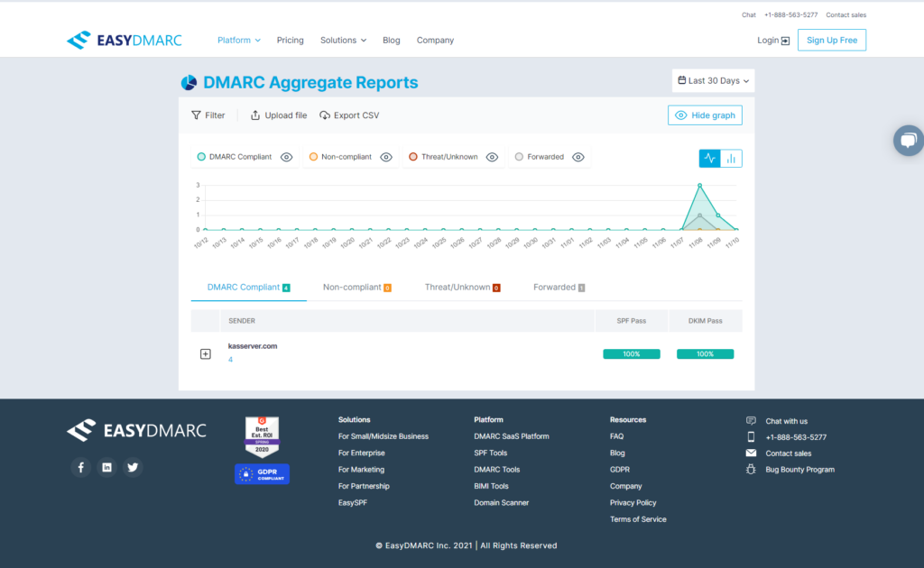Click the DKIM Pass 100% bar
The width and height of the screenshot is (924, 568).
click(705, 353)
